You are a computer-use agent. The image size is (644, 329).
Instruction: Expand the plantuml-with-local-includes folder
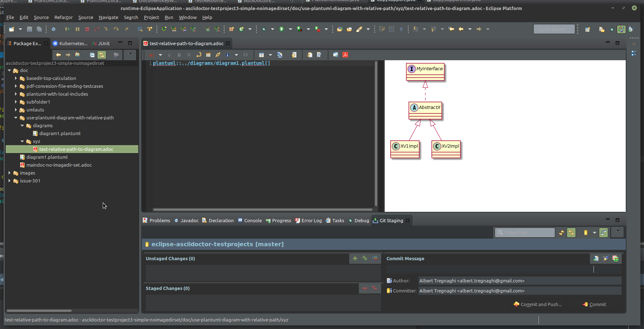click(16, 94)
